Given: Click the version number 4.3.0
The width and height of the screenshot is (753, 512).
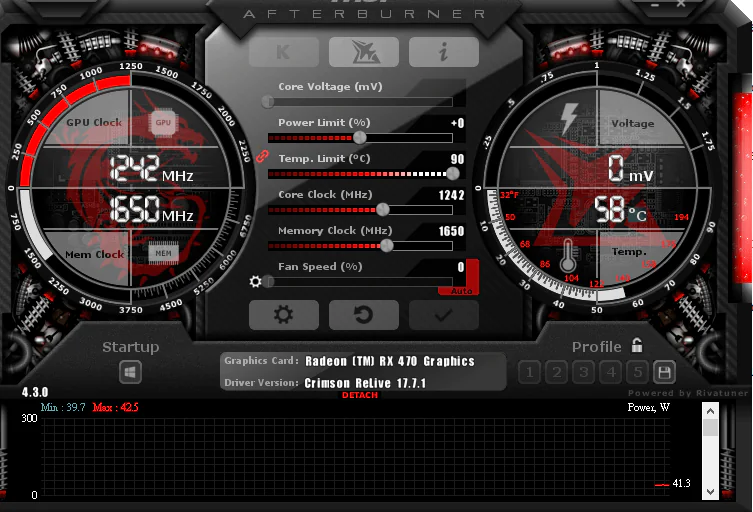Looking at the screenshot, I should (x=35, y=392).
